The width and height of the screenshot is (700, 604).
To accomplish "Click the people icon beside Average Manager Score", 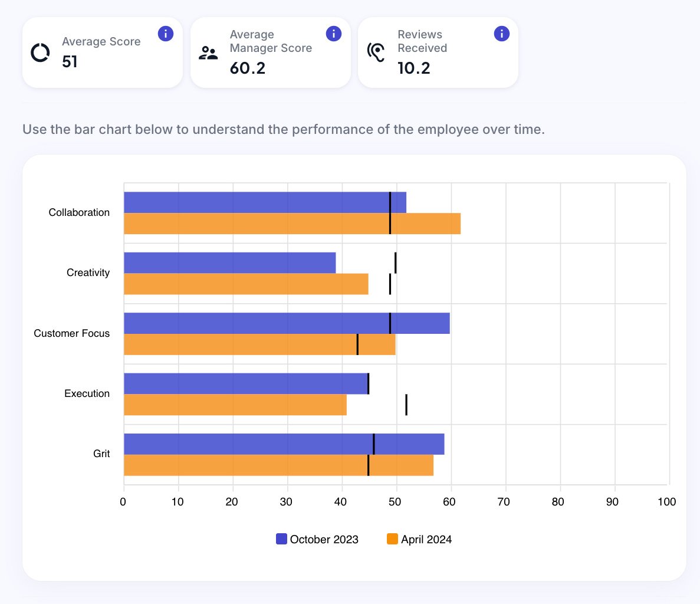I will tap(208, 53).
